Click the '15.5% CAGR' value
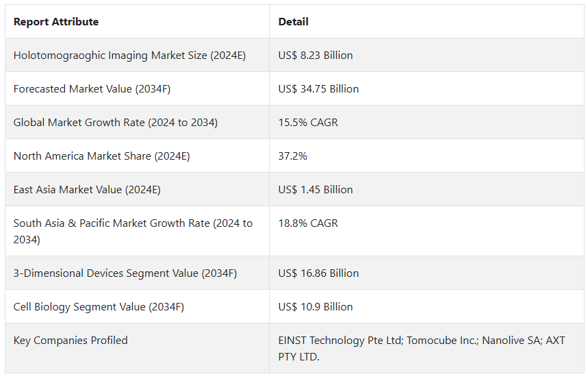The width and height of the screenshot is (588, 381). [308, 123]
